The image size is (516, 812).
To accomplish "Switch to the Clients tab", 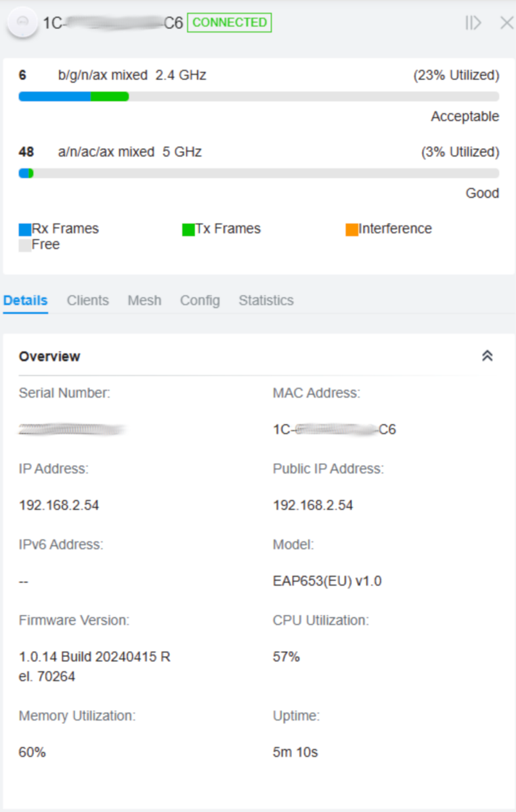I will [88, 300].
